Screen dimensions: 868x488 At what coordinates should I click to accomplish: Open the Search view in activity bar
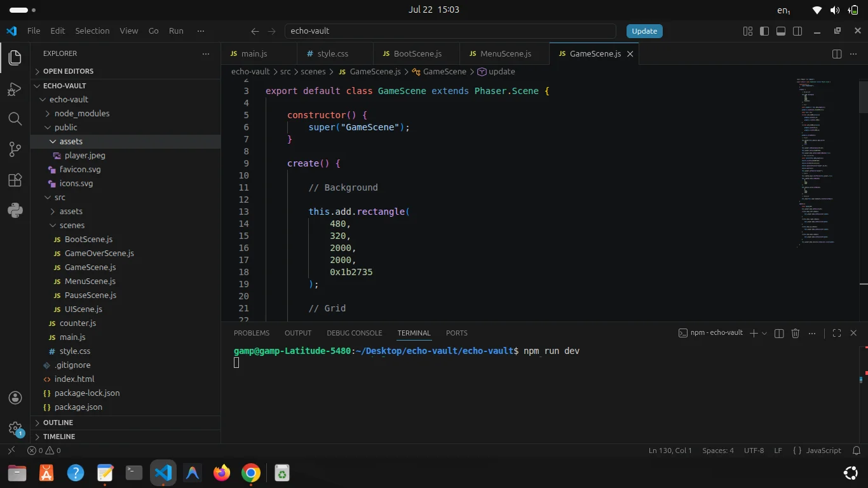(x=15, y=119)
